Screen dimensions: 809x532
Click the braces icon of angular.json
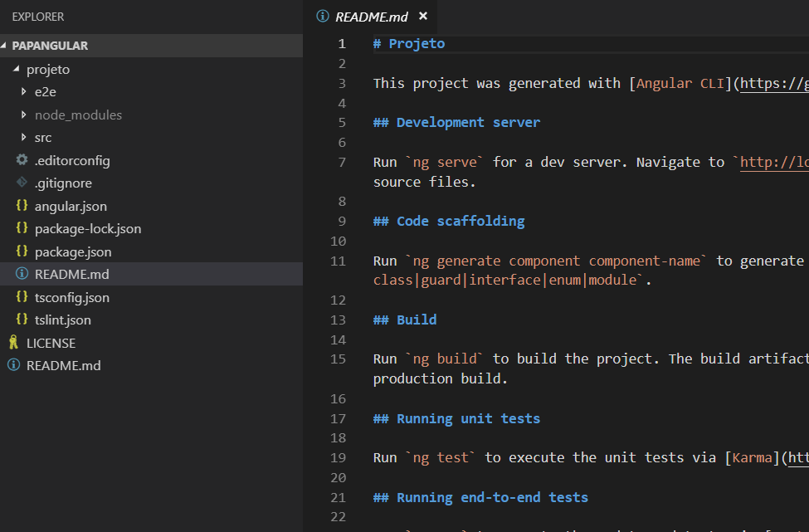coord(22,205)
